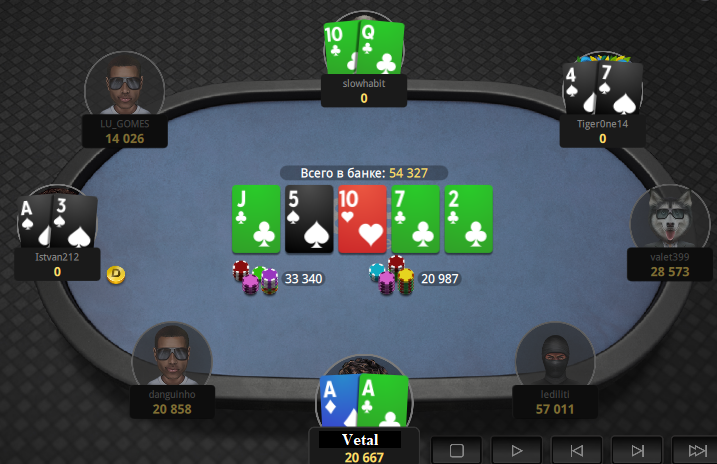Open LU_GOMES player avatar
Screen dimensions: 717x464
click(x=124, y=84)
